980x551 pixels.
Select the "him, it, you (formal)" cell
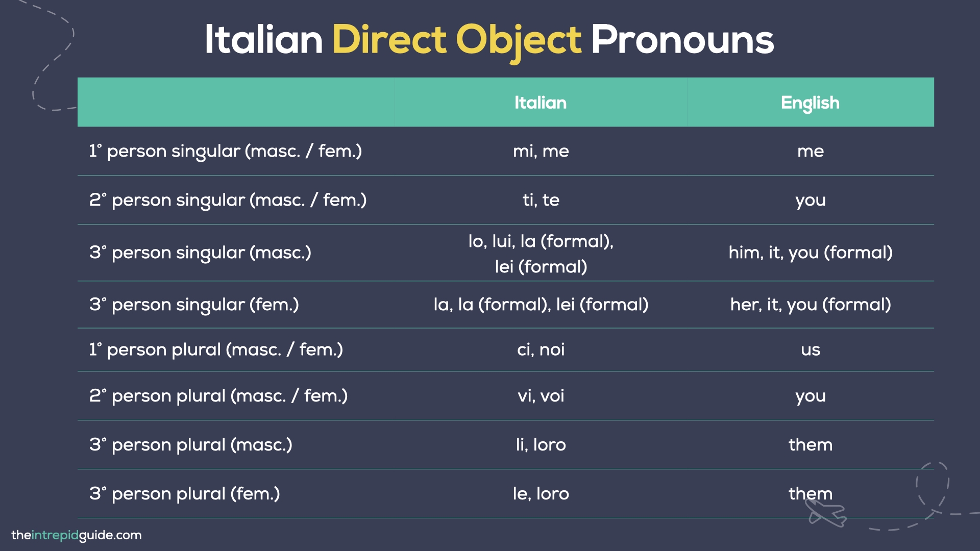click(810, 253)
